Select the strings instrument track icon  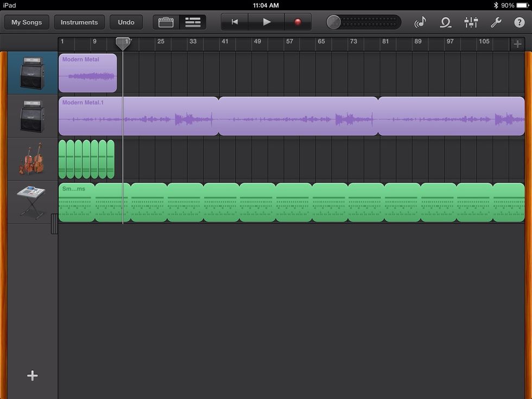click(31, 159)
